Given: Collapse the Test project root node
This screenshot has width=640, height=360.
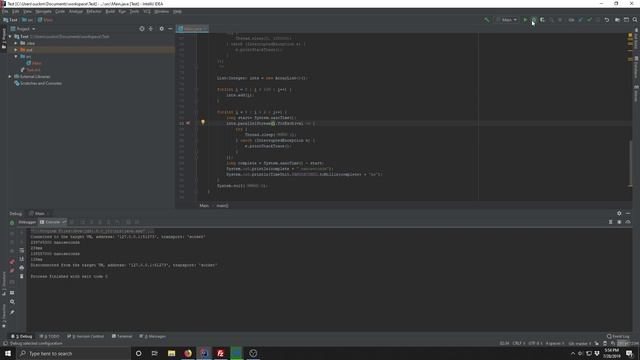Looking at the screenshot, I should coord(10,36).
